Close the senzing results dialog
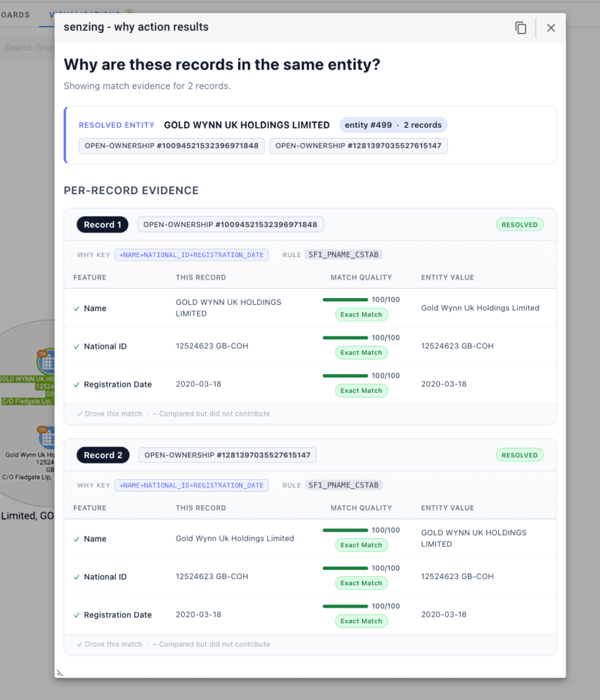The image size is (600, 700). (x=551, y=27)
